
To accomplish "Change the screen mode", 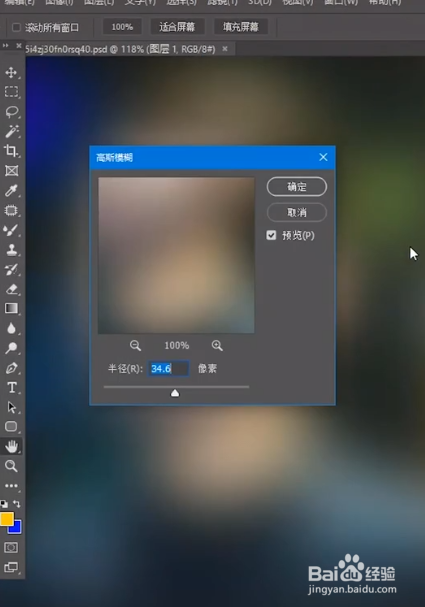I will coord(11,567).
